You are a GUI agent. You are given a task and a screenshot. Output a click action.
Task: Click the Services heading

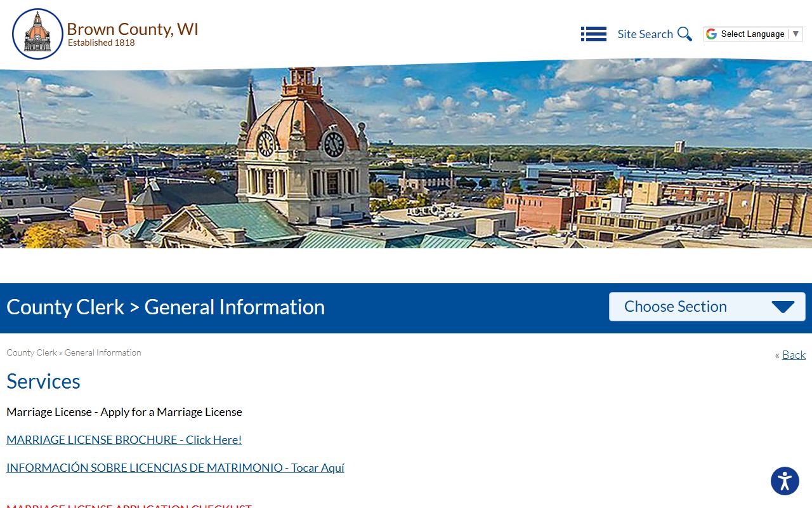pos(43,381)
